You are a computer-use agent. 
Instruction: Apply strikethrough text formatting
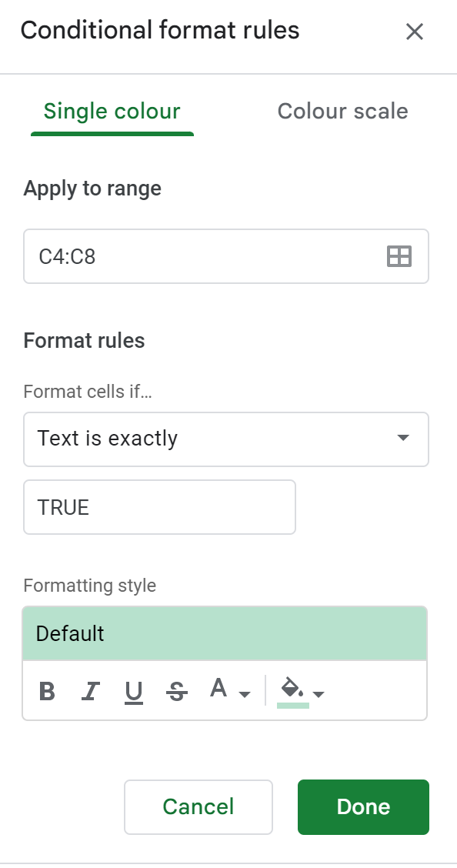pyautogui.click(x=176, y=691)
